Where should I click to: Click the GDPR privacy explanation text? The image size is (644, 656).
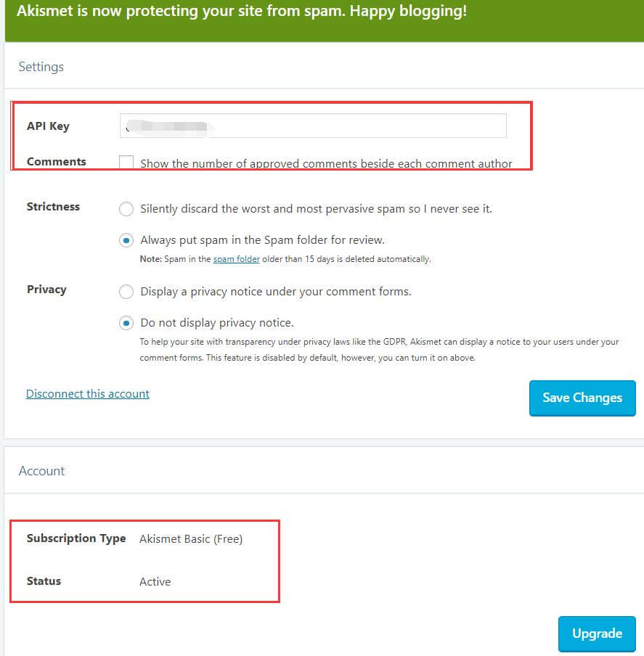click(379, 349)
